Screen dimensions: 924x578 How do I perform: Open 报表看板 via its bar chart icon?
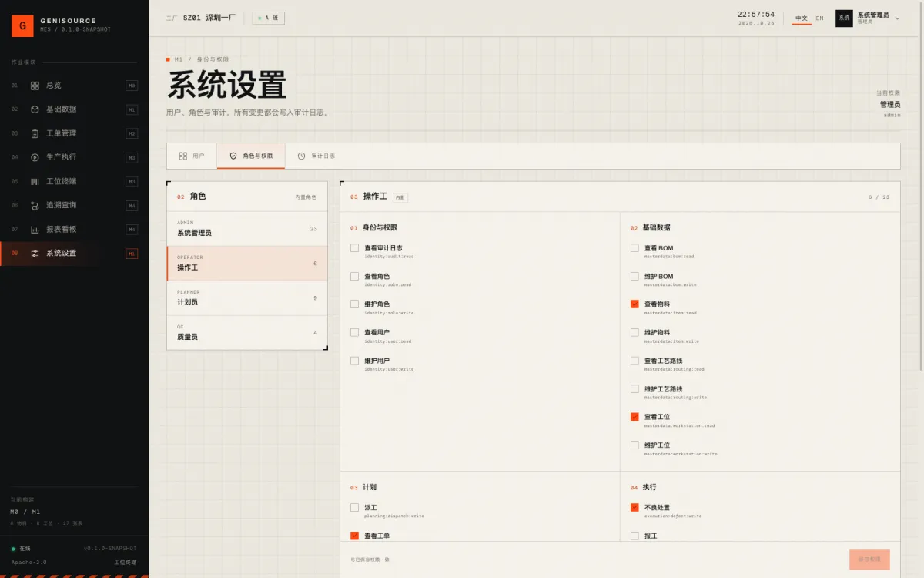pos(35,229)
